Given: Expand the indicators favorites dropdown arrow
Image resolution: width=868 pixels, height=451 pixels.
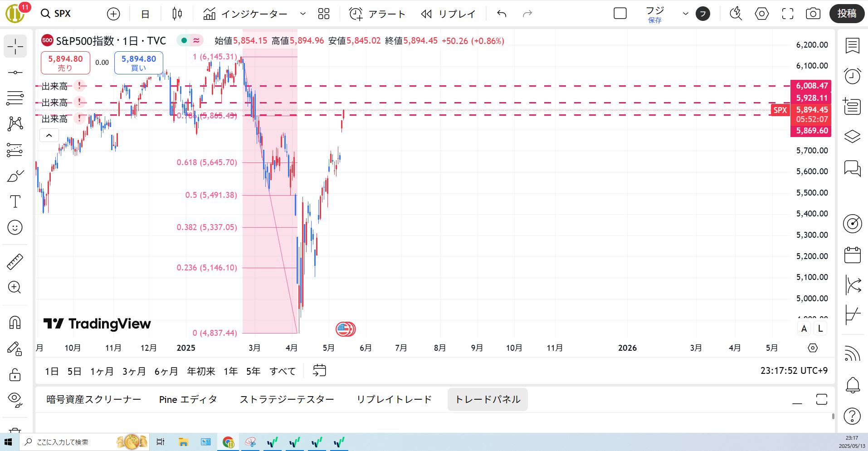Looking at the screenshot, I should pos(303,14).
